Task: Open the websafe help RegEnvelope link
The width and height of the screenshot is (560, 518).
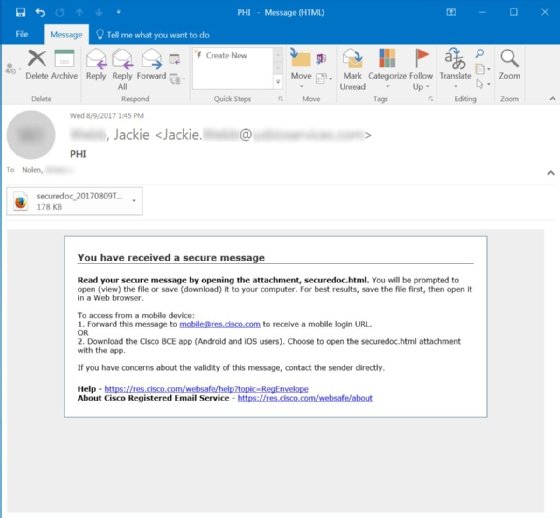Action: coord(206,389)
